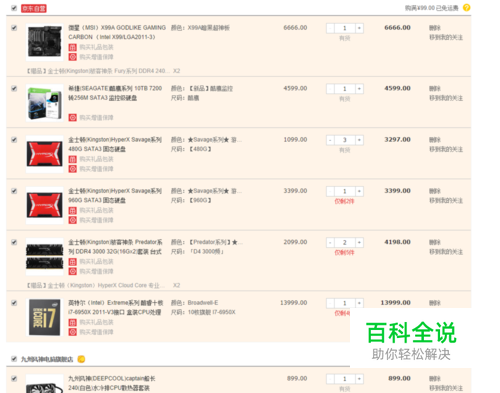Open Deepcool Captain 240 cooler title link
Image resolution: width=500 pixels, height=393 pixels.
pos(112,383)
